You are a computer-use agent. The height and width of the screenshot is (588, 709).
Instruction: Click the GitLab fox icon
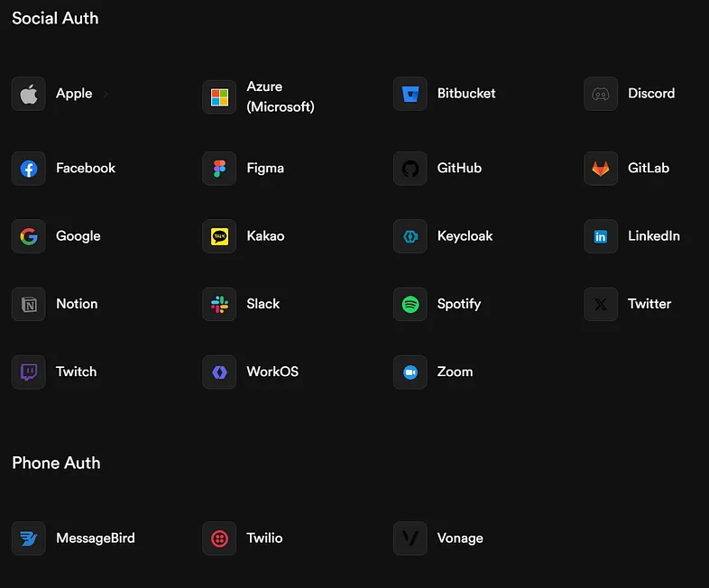tap(601, 169)
